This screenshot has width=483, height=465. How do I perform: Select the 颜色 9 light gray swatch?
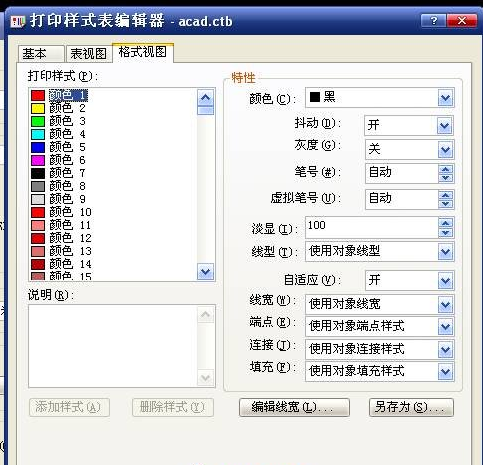coord(38,199)
